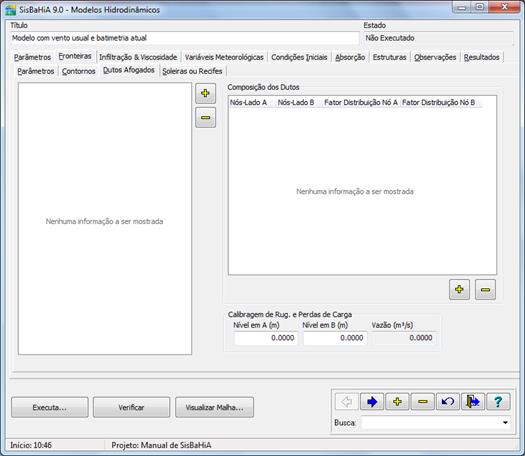Expand the Busca dropdown arrow

click(505, 423)
